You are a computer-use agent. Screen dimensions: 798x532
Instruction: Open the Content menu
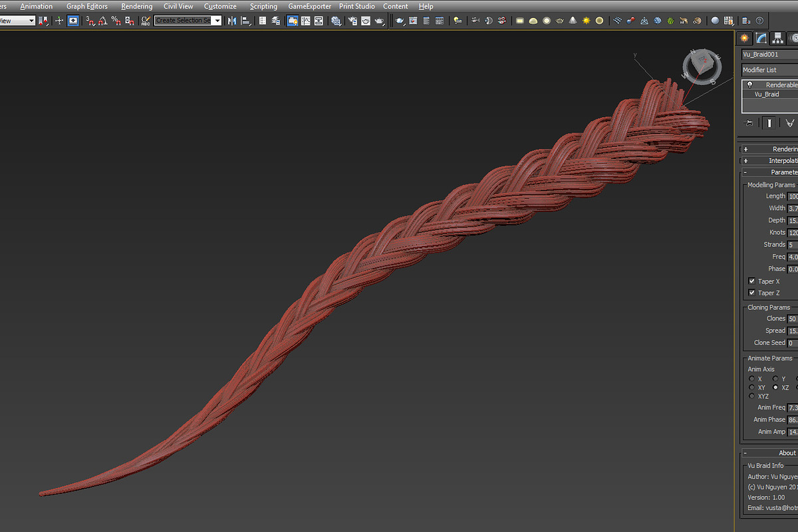pyautogui.click(x=396, y=6)
